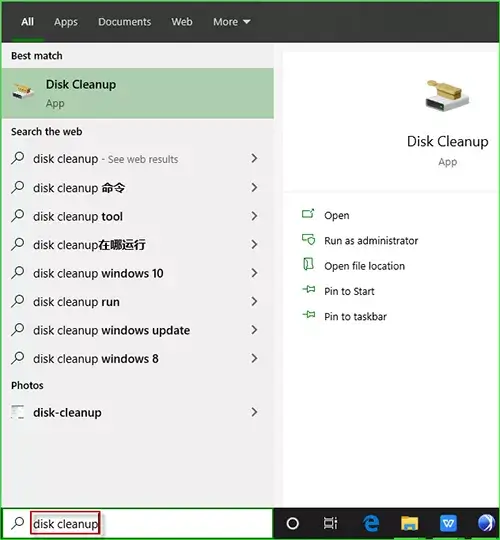Expand arrow for 'See web results' row

tap(254, 158)
